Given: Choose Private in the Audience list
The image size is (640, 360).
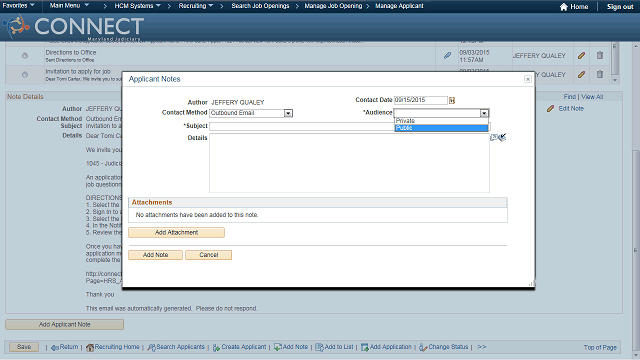Looking at the screenshot, I should 441,121.
